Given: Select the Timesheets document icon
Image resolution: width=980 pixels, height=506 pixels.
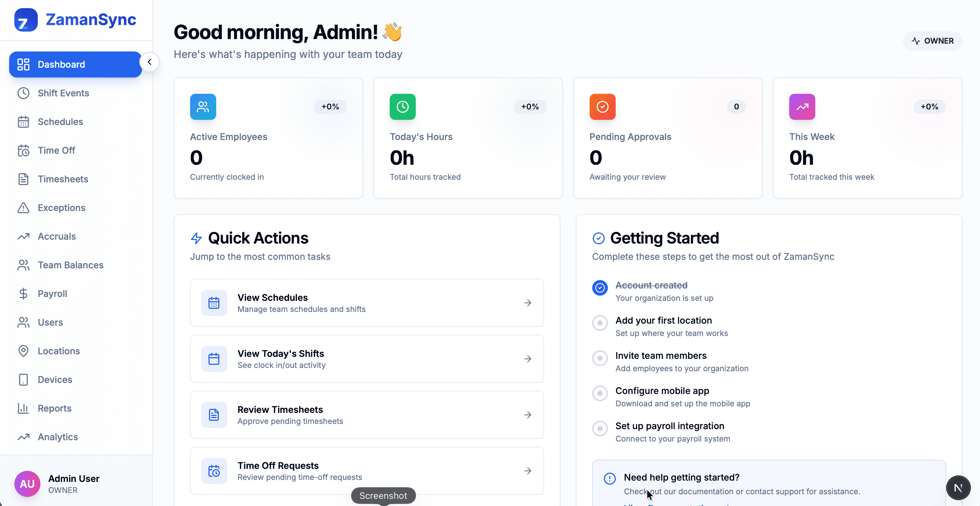Looking at the screenshot, I should point(23,179).
